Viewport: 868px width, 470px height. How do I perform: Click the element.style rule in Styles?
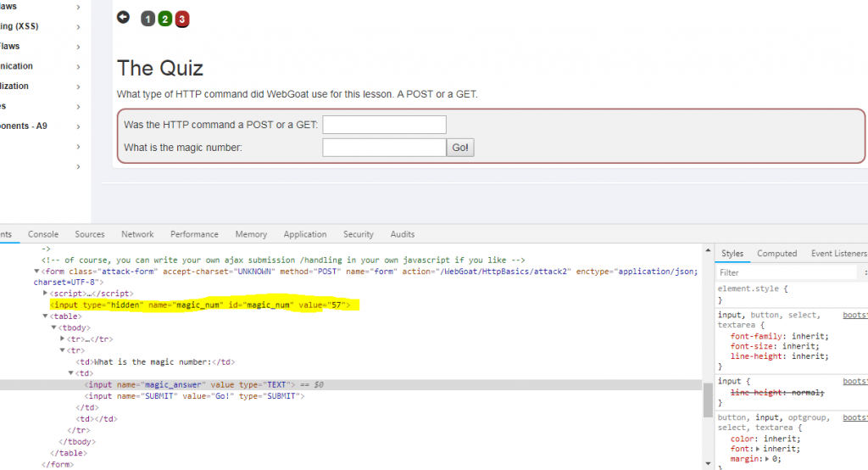pos(753,288)
